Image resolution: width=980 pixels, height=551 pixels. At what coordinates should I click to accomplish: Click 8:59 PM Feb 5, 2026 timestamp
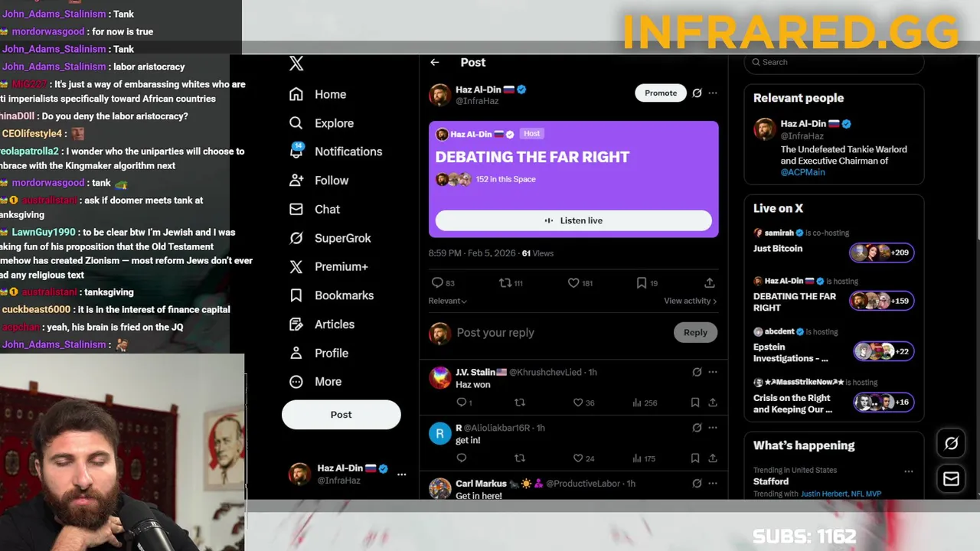click(472, 253)
